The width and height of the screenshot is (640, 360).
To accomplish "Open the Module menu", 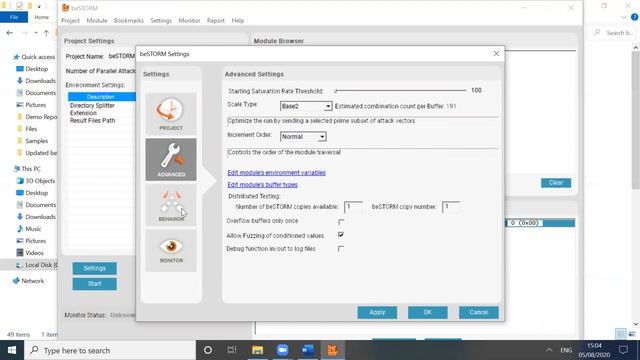I will (97, 20).
